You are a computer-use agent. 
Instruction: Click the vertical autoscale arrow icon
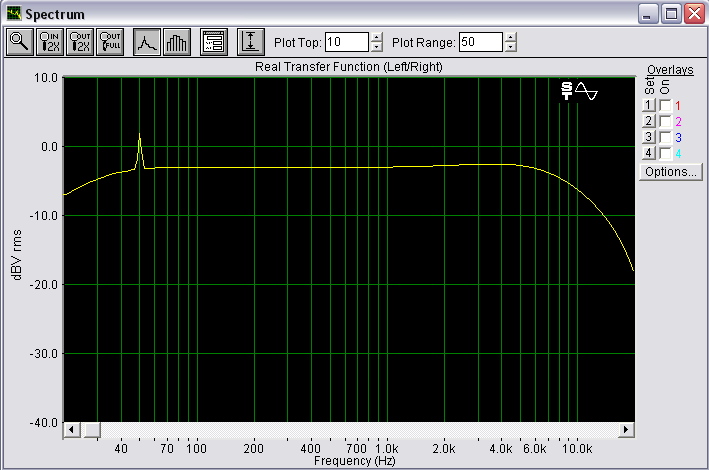[x=249, y=42]
